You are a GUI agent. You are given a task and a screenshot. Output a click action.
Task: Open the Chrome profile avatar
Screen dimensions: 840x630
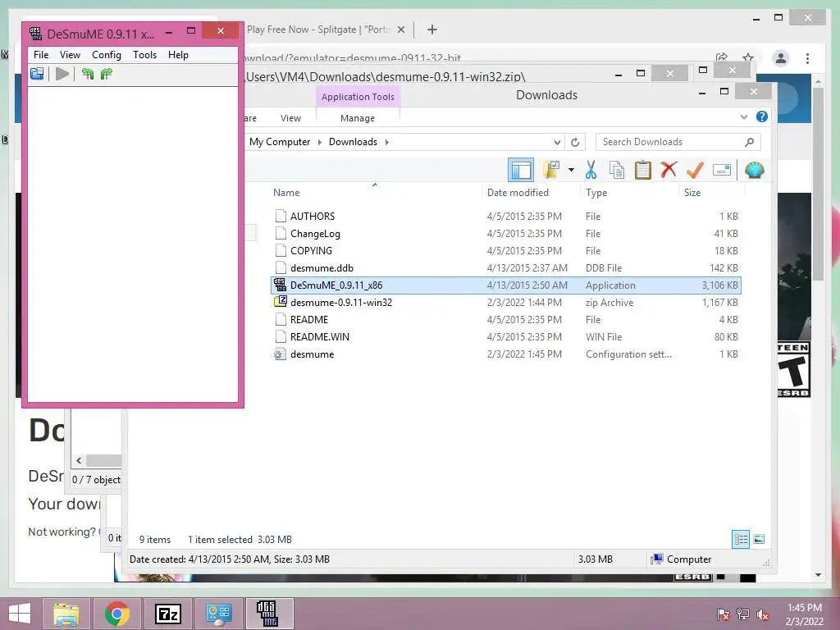[781, 58]
